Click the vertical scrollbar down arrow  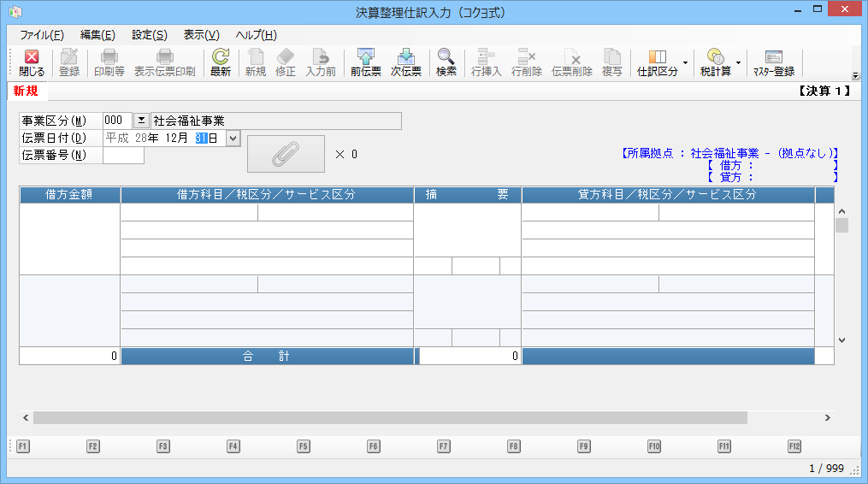(x=841, y=339)
